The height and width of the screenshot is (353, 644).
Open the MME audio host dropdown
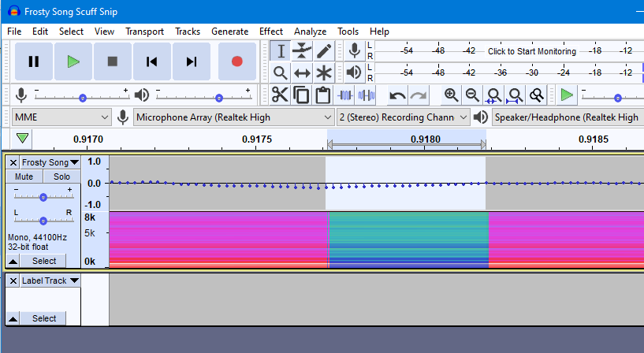(x=61, y=117)
